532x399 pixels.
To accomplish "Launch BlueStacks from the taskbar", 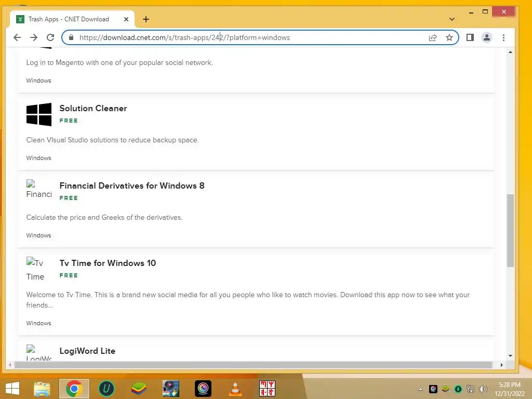I will [138, 389].
